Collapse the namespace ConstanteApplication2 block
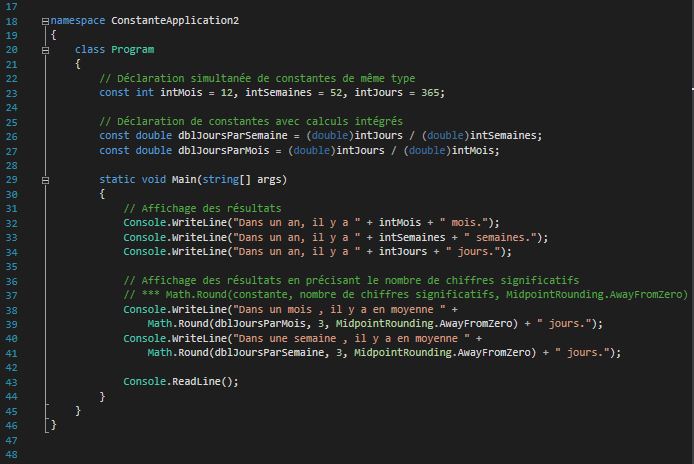 point(45,21)
